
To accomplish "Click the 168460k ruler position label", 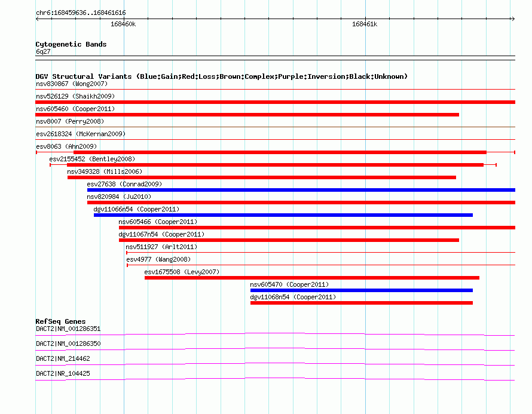I will pyautogui.click(x=123, y=24).
